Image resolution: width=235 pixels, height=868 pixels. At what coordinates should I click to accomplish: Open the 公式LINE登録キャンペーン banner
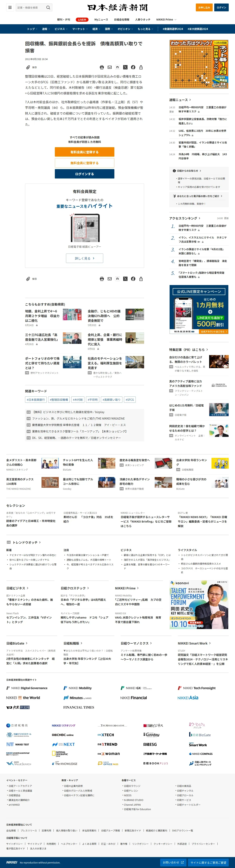click(199, 309)
